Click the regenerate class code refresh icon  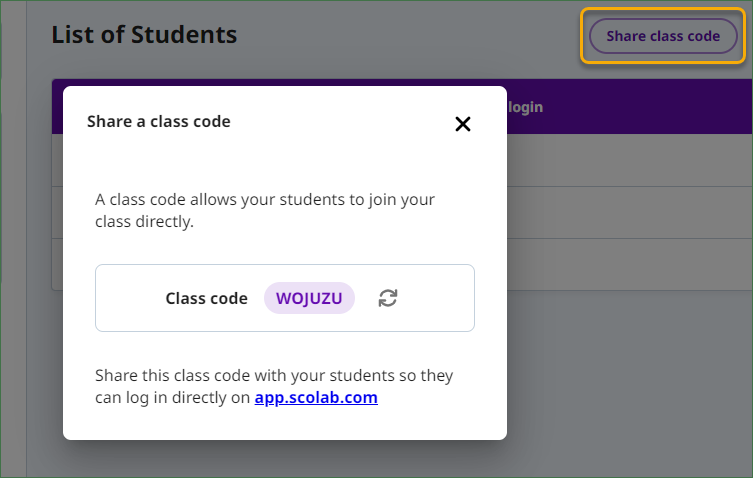pos(388,298)
